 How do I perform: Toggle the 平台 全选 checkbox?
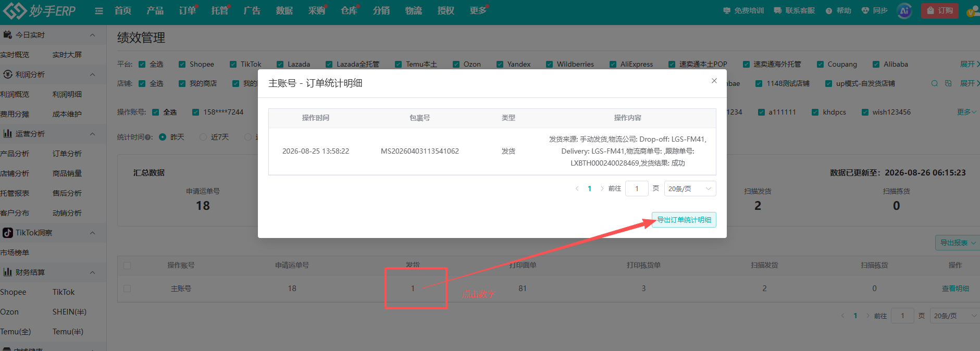(x=142, y=64)
